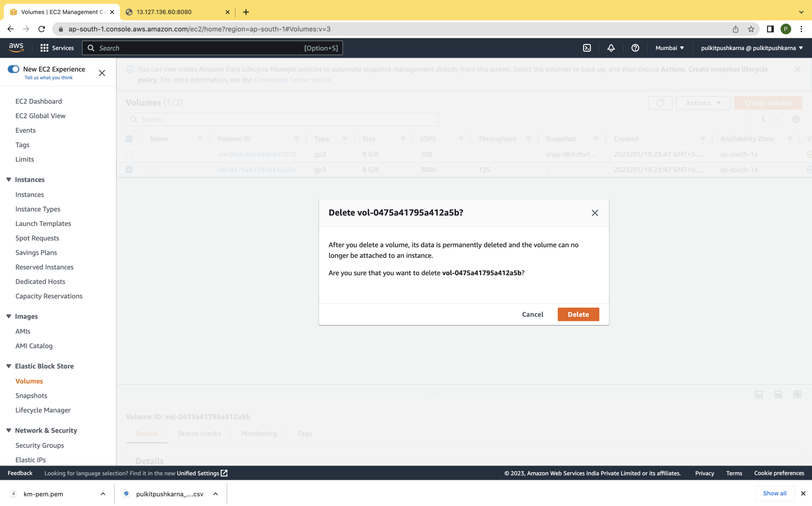Confirm with the orange Delete button
The image size is (812, 506).
(x=578, y=314)
